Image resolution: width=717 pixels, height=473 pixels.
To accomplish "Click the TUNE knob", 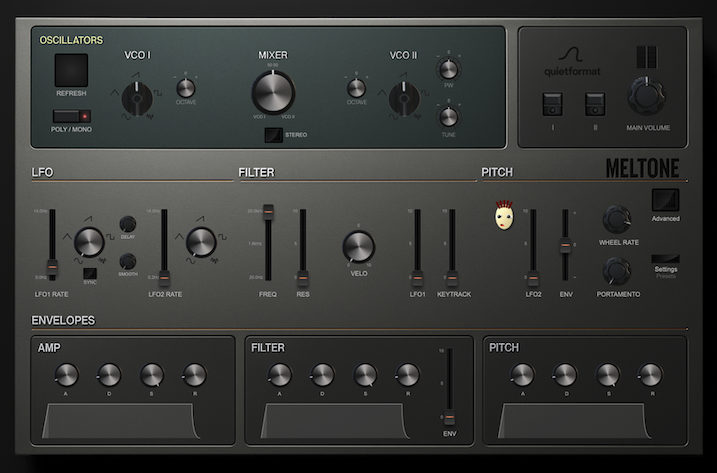I will [x=449, y=117].
